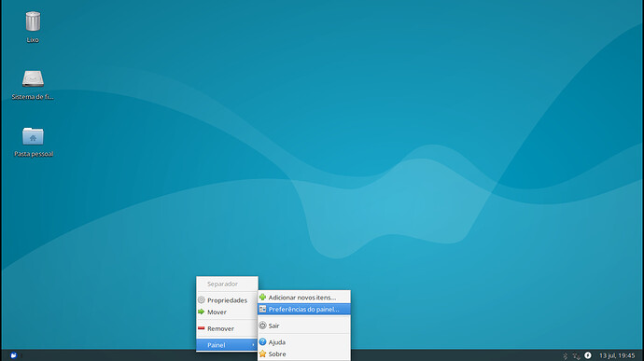Open the Xubuntu whisker menu launcher

(14, 355)
